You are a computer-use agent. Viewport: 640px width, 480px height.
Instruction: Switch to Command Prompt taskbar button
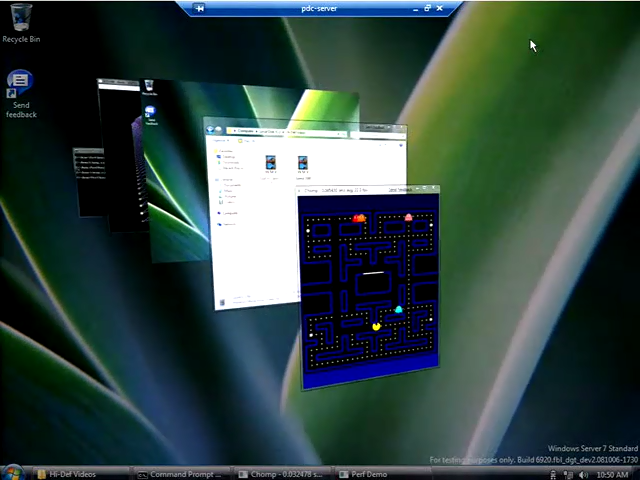point(182,474)
